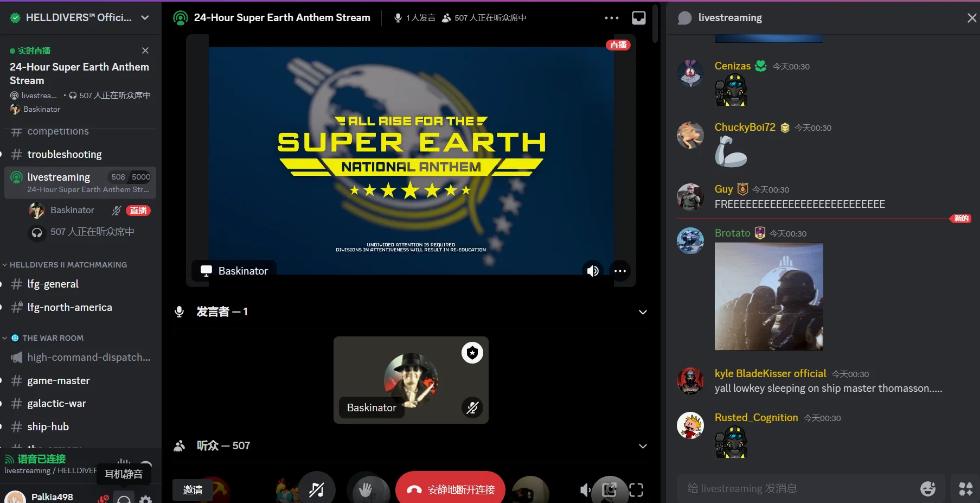Toggle the chat panel icon in header
Image resolution: width=980 pixels, height=503 pixels.
click(639, 18)
